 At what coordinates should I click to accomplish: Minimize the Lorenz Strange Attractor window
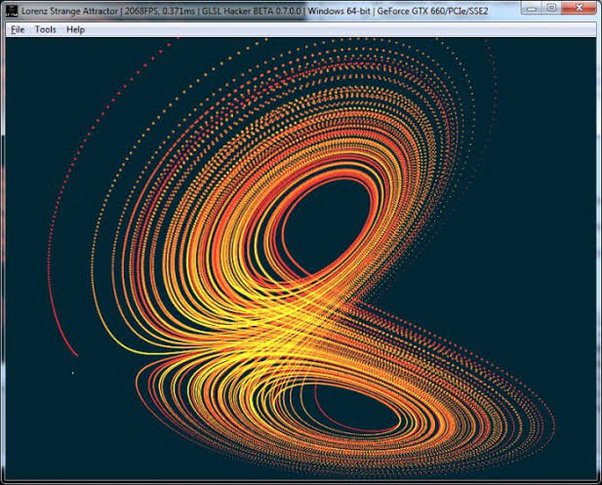point(532,8)
